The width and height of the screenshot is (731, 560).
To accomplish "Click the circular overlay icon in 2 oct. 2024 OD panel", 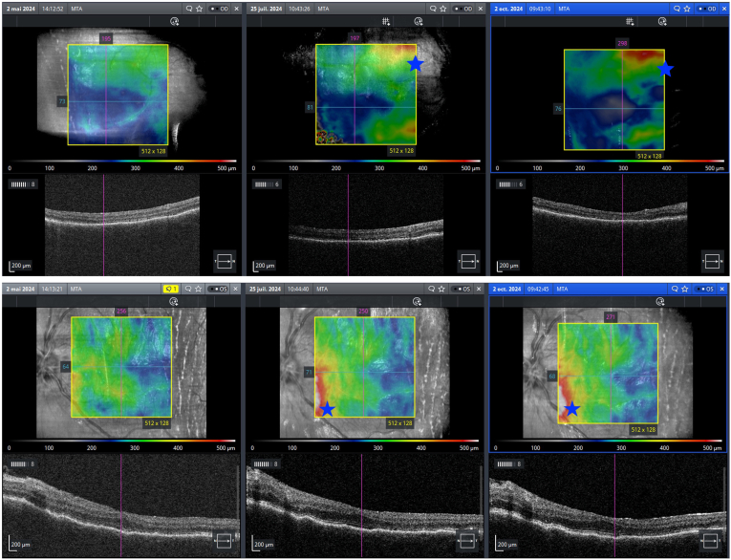I will click(662, 21).
